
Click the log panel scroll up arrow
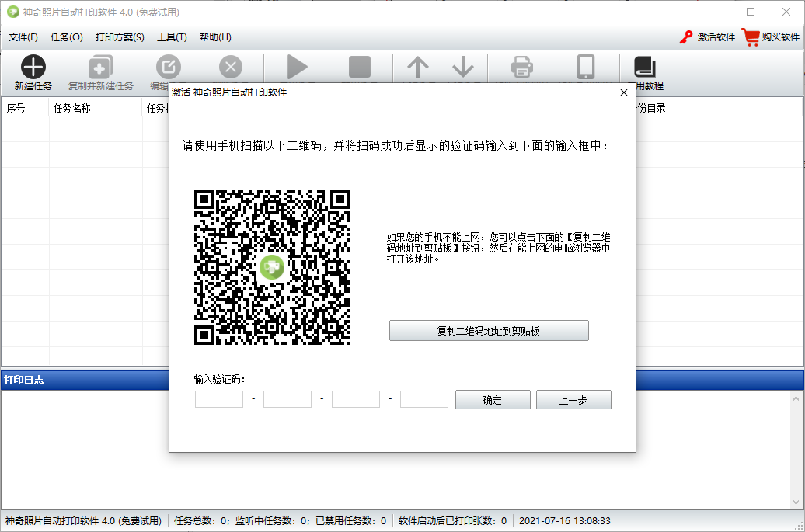[x=796, y=398]
